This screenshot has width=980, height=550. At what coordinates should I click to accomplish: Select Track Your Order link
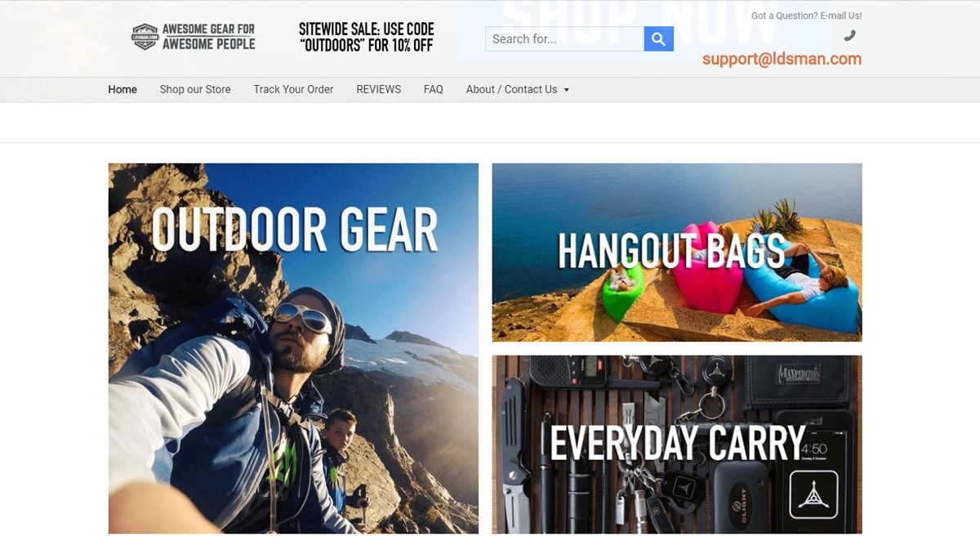tap(293, 90)
